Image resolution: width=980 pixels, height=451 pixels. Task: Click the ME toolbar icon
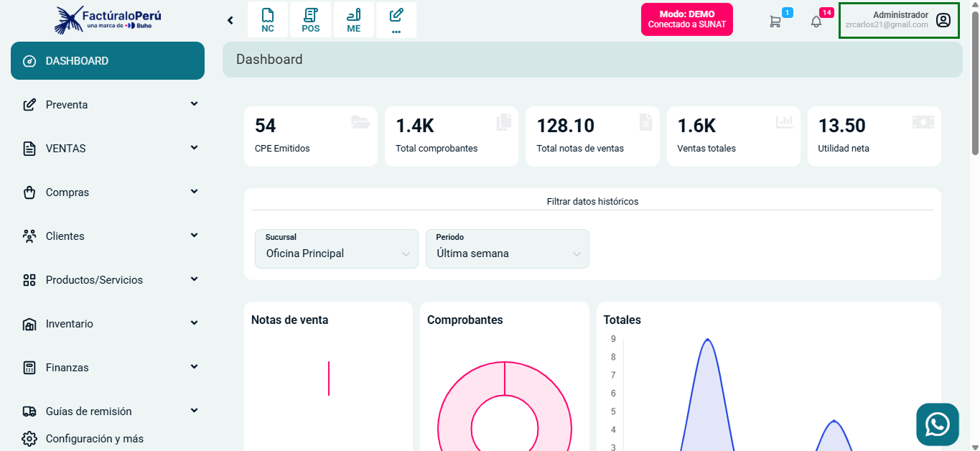[x=353, y=19]
